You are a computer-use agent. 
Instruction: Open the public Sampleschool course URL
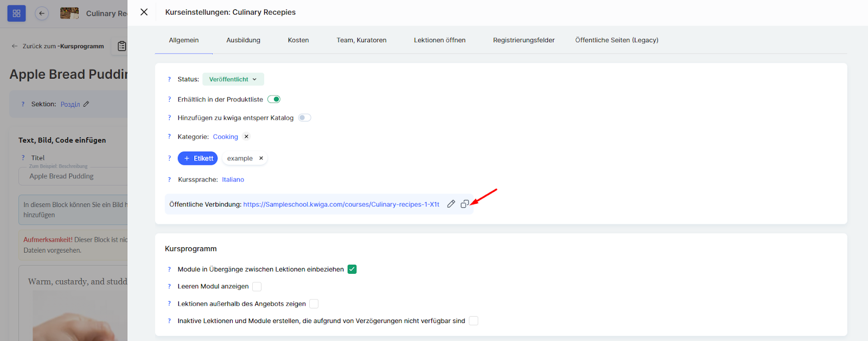pyautogui.click(x=341, y=204)
